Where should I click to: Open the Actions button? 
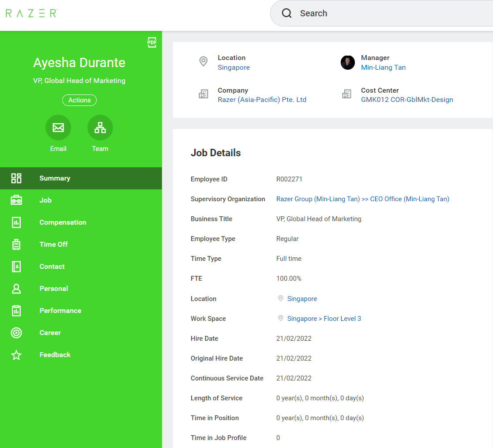[x=79, y=100]
